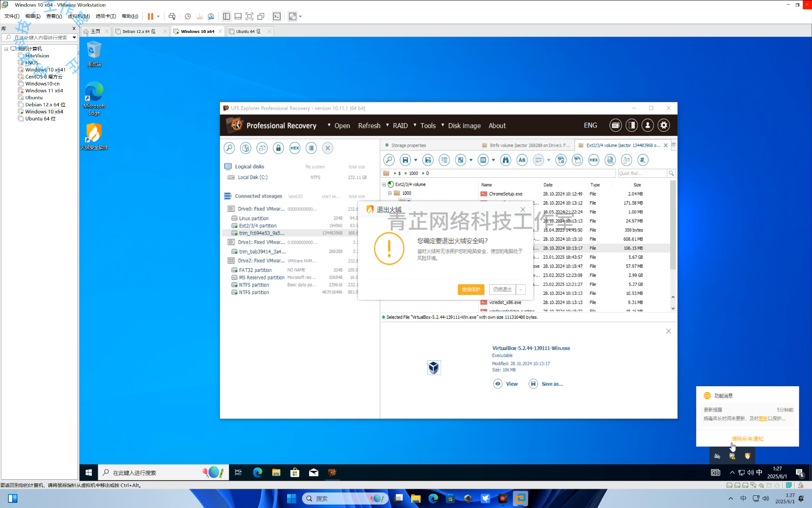Open File Explorer in guest taskbar
The width and height of the screenshot is (812, 508).
pos(276,472)
